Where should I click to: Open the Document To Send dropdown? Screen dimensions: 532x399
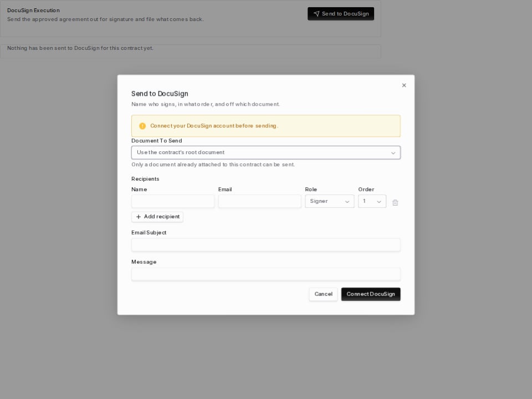[265, 153]
